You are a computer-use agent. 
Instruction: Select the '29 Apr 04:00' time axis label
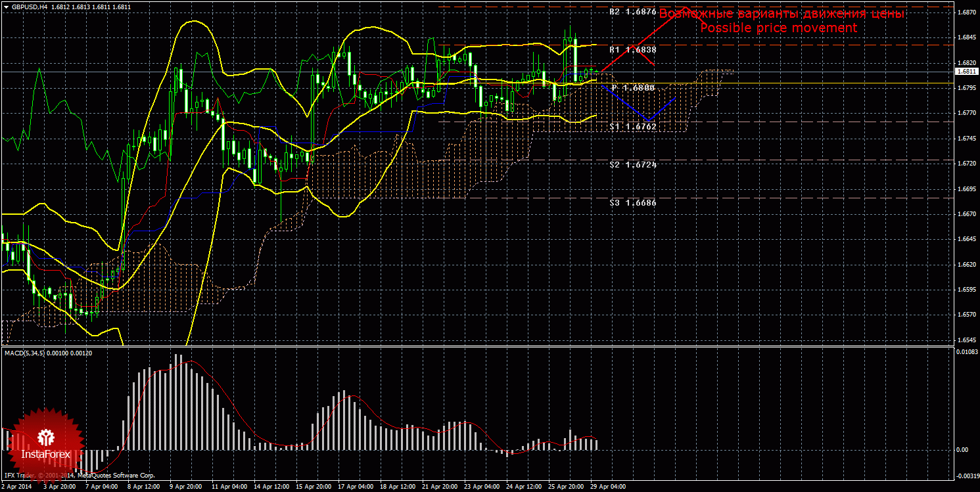pos(608,487)
